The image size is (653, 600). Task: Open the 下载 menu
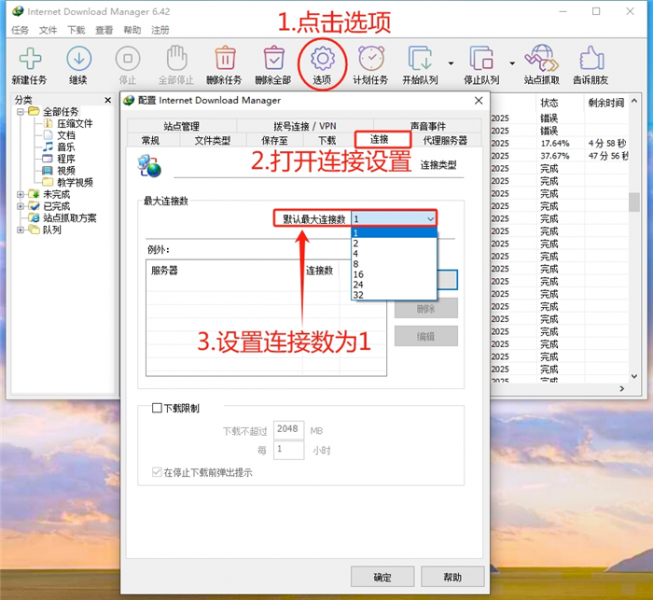coord(76,30)
